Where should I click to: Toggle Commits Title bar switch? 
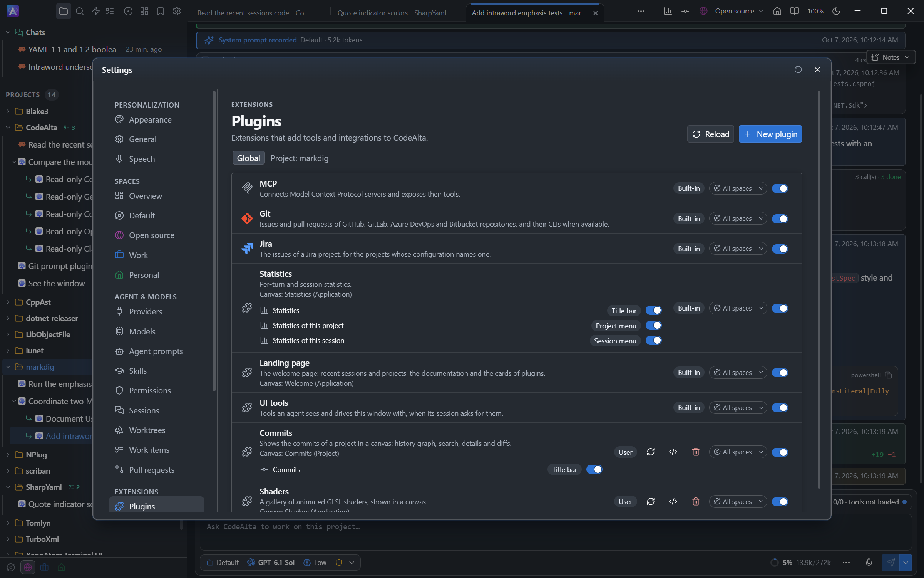594,469
